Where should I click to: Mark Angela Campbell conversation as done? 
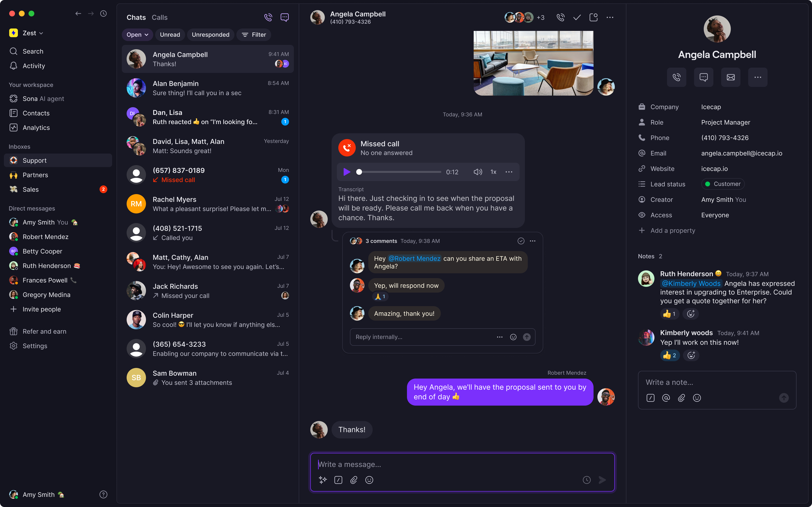pos(577,17)
